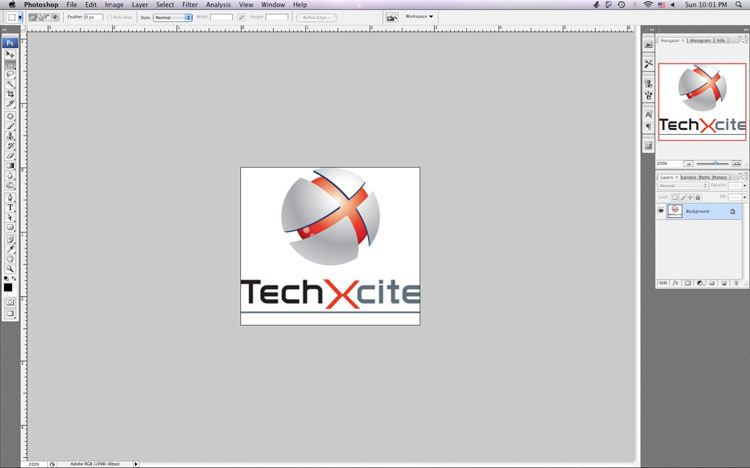750x468 pixels.
Task: Open the Workspace dropdown
Action: click(419, 17)
